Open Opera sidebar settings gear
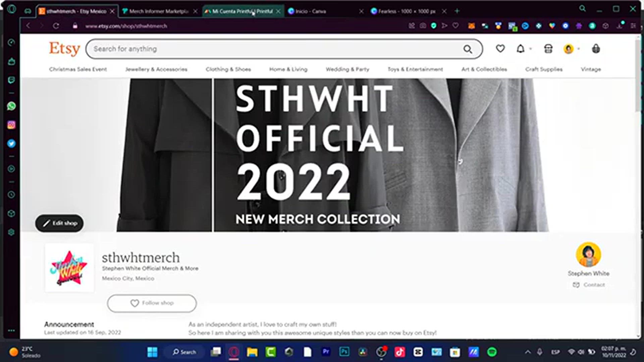The width and height of the screenshot is (644, 362). click(11, 232)
